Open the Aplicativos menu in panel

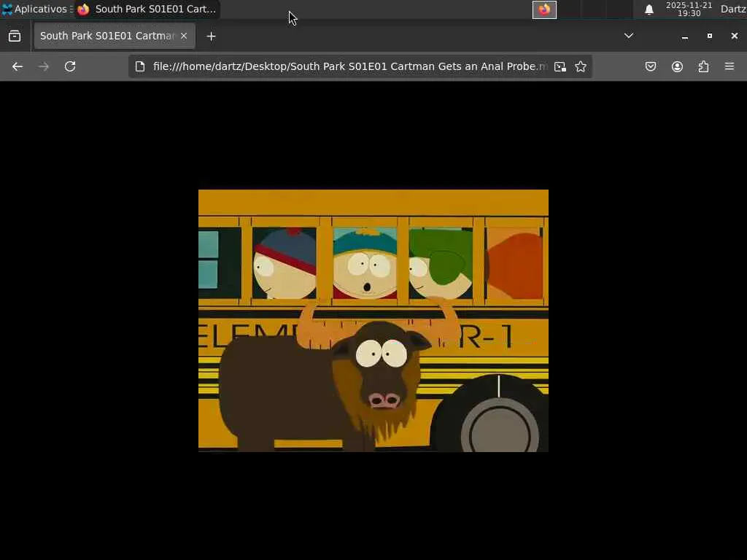coord(37,9)
